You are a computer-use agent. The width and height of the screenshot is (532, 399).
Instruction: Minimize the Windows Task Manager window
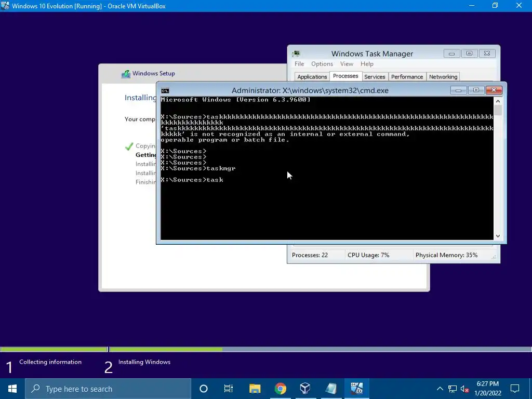click(x=451, y=54)
